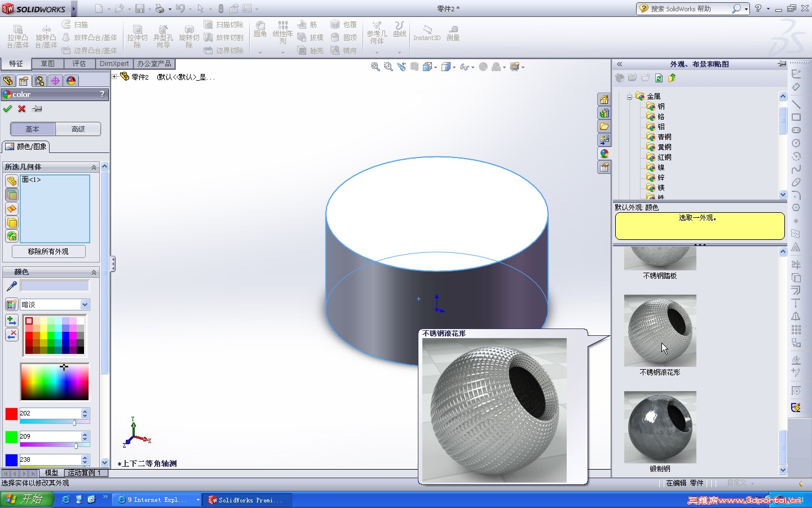Pick a color with the eyedropper tool
Viewport: 812px width, 508px height.
[x=11, y=287]
